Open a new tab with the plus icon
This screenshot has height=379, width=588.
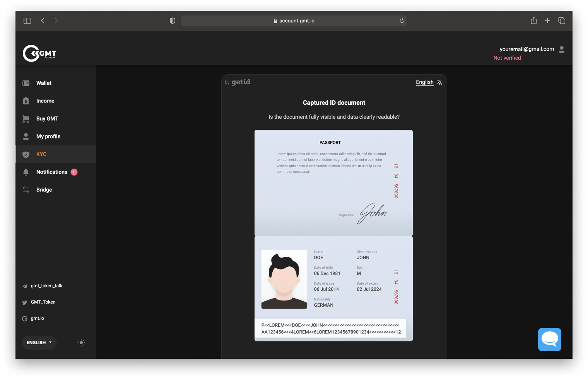pyautogui.click(x=547, y=20)
